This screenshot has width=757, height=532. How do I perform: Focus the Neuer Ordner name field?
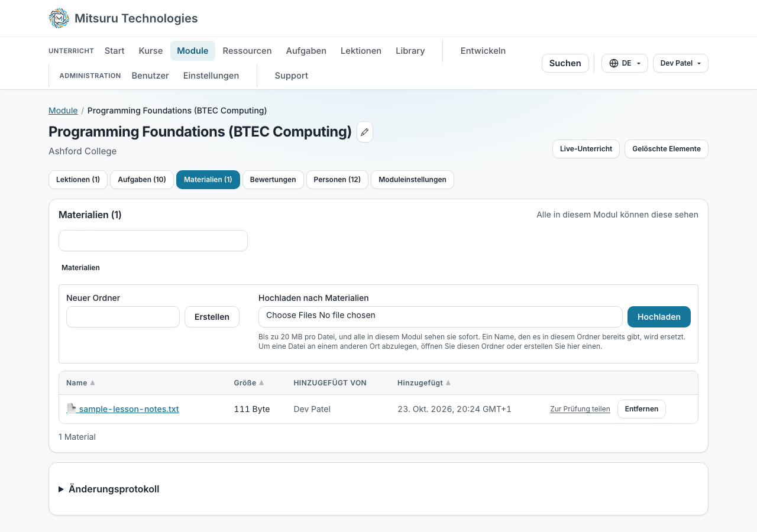coord(123,317)
